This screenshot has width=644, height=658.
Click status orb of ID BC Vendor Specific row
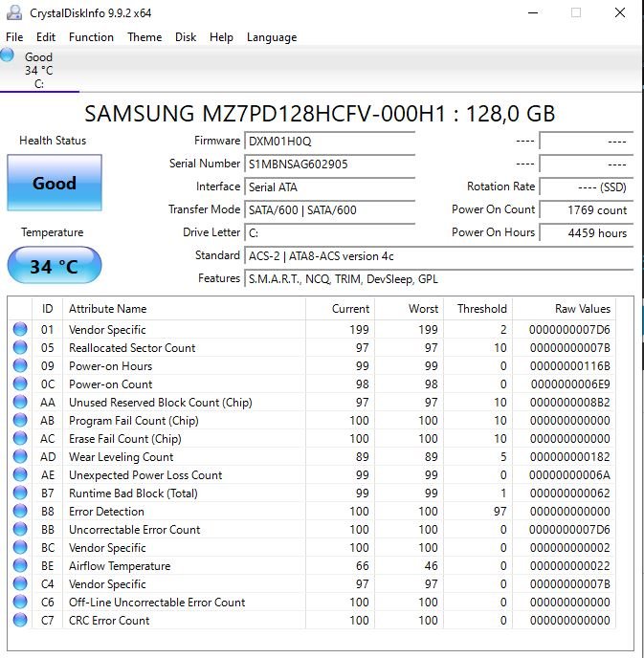20,547
